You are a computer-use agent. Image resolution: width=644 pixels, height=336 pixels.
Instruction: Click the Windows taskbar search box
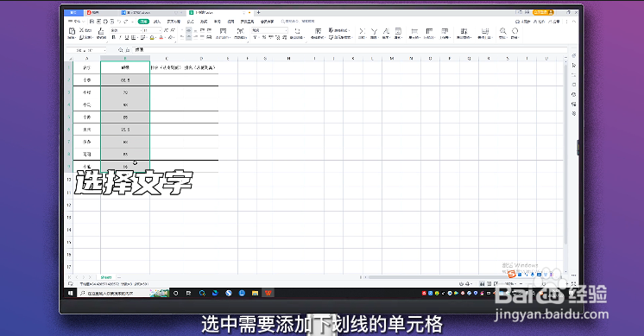(x=123, y=294)
